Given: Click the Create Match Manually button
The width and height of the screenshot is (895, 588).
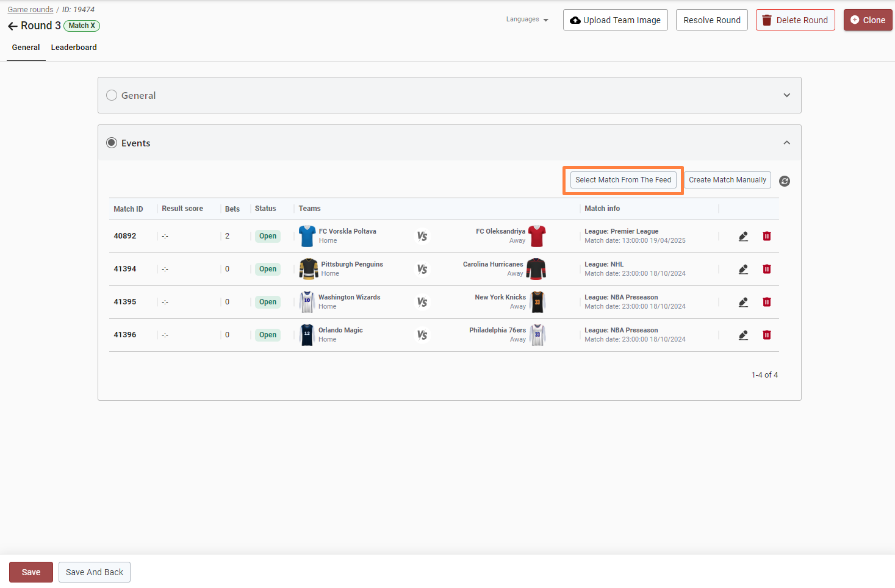Looking at the screenshot, I should click(x=727, y=180).
